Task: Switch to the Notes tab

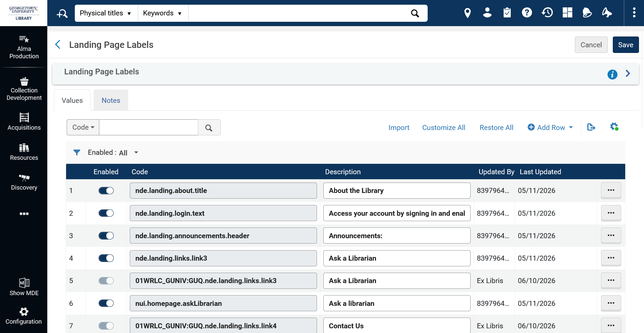Action: coord(111,100)
